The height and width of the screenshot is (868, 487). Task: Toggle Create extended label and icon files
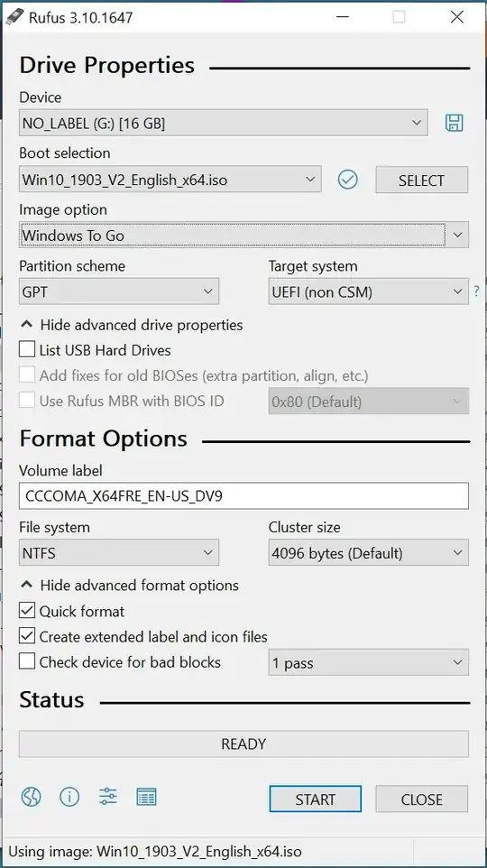tap(26, 637)
